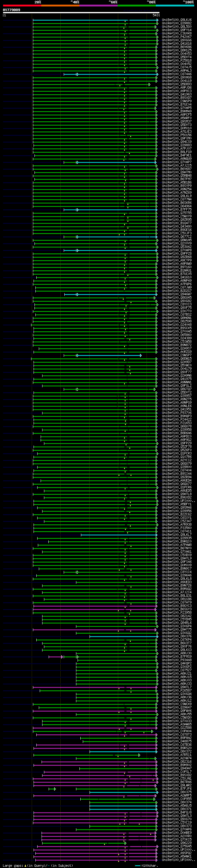Viewport: 197px width, 868px height.
Task: Select hit UniRef100_B9SCK5
Action: [x=177, y=328]
